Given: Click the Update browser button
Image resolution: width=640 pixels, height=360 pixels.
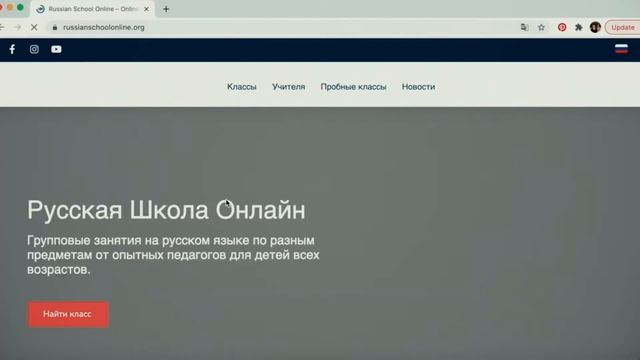Looking at the screenshot, I should click(x=622, y=27).
